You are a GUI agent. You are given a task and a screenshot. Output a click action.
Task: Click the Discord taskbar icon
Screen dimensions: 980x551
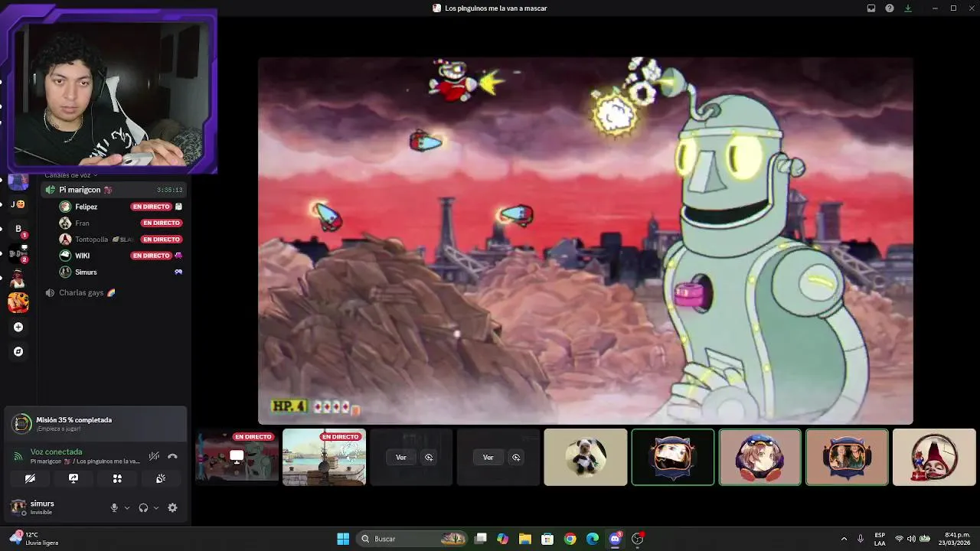tap(615, 539)
